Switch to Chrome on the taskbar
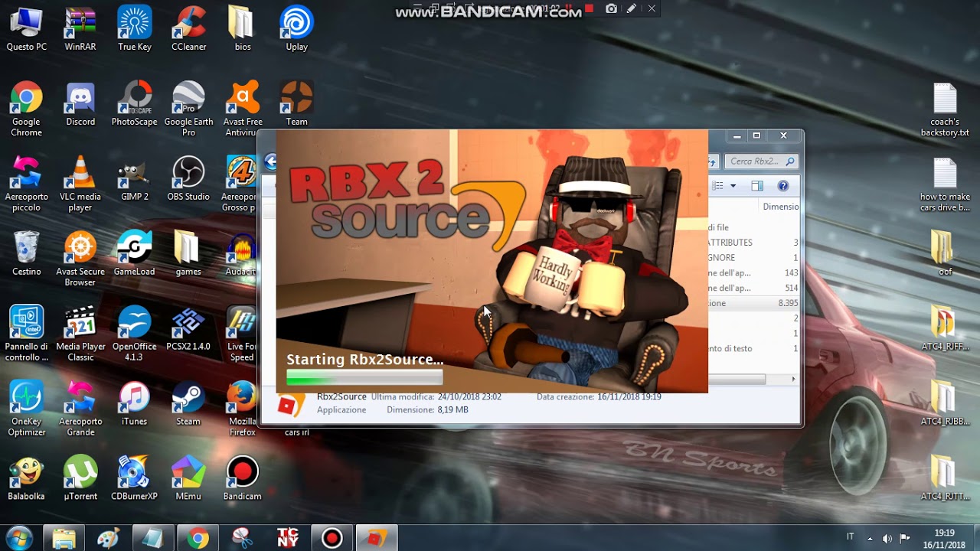Image resolution: width=980 pixels, height=551 pixels. (198, 538)
